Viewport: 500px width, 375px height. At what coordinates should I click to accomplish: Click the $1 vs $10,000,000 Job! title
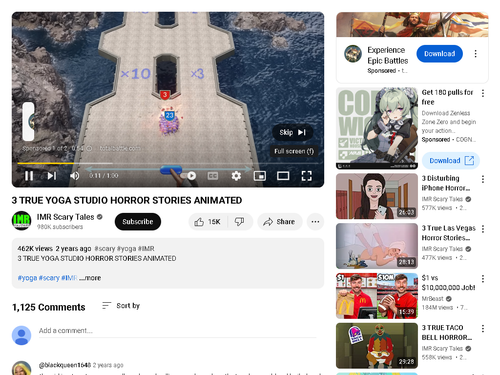click(448, 282)
